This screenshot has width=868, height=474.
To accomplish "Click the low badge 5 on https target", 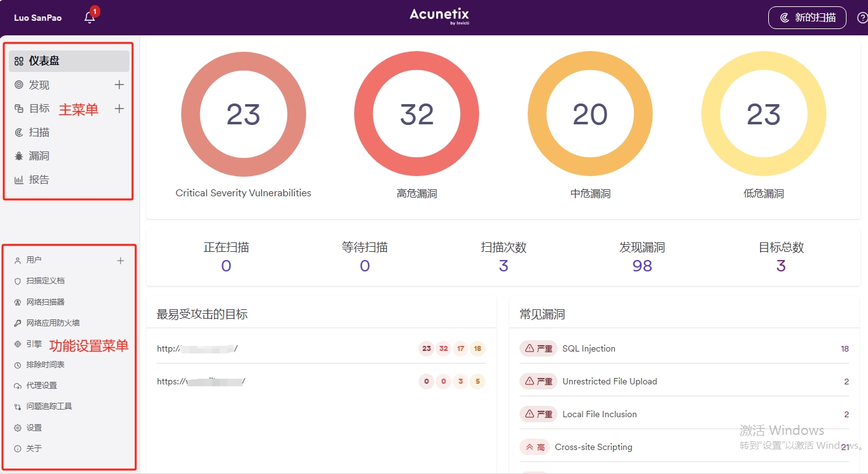I will (477, 381).
